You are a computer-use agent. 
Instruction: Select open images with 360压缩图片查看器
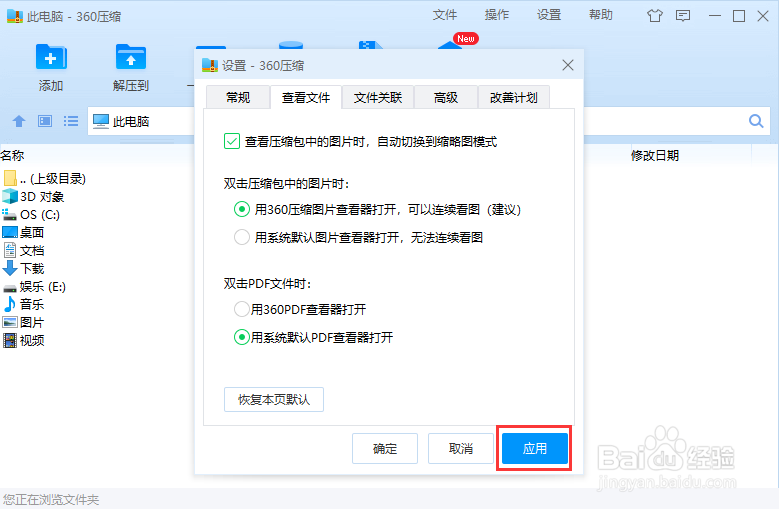241,210
